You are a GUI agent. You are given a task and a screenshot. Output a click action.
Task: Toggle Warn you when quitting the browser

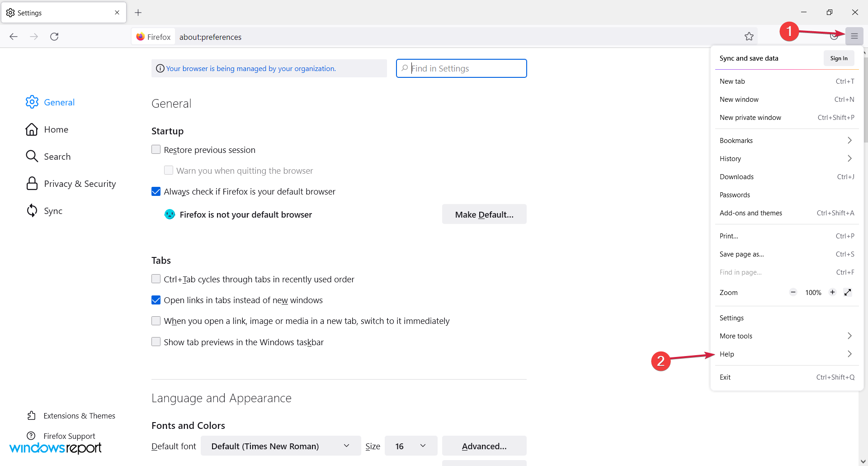click(169, 170)
